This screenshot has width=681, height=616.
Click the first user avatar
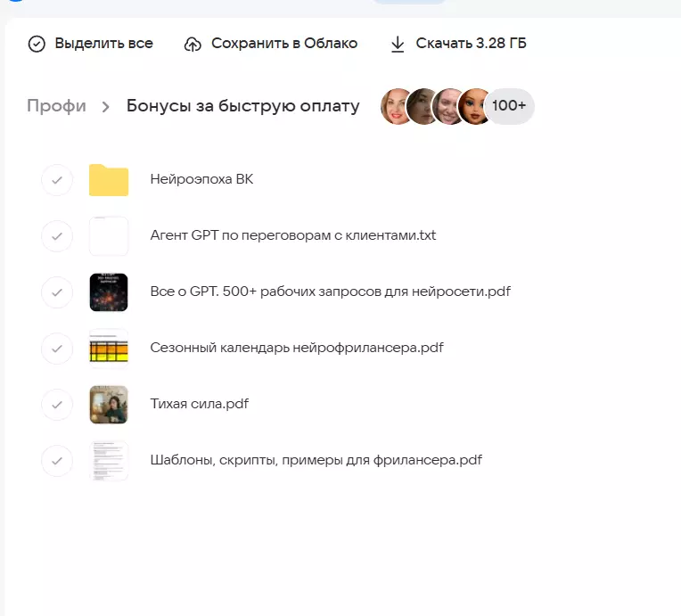click(397, 107)
